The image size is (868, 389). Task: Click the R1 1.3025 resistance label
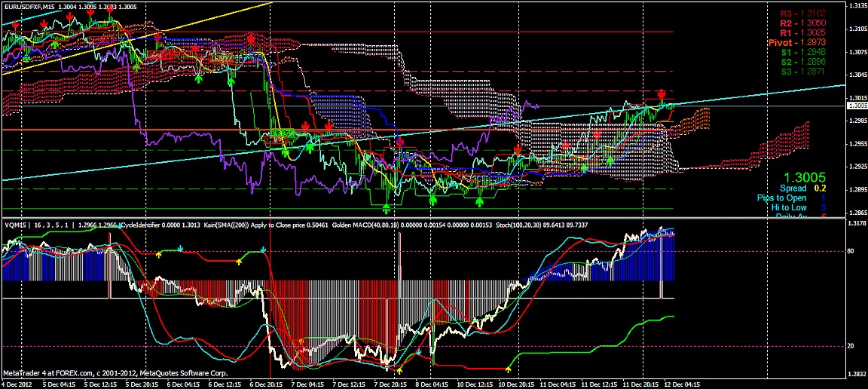[x=802, y=33]
